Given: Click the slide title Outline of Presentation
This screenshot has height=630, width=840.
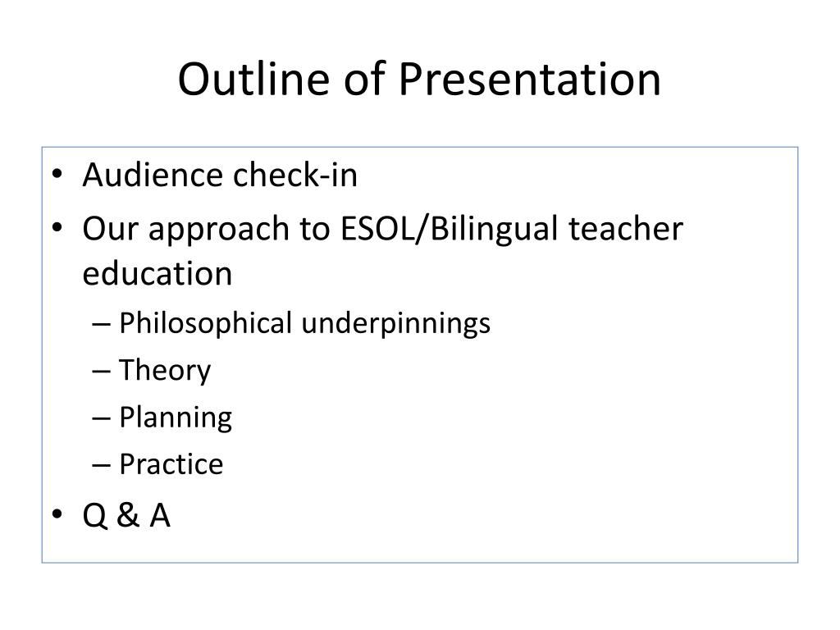Looking at the screenshot, I should [419, 79].
